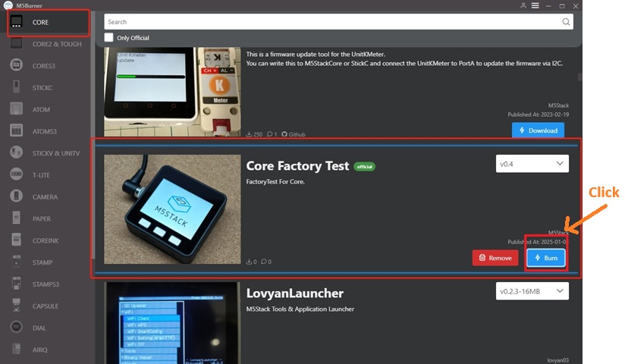Remove the Core Factory Test firmware

click(x=495, y=258)
